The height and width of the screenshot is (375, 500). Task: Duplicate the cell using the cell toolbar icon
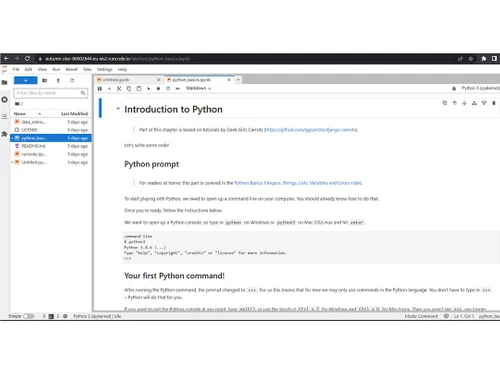point(444,103)
